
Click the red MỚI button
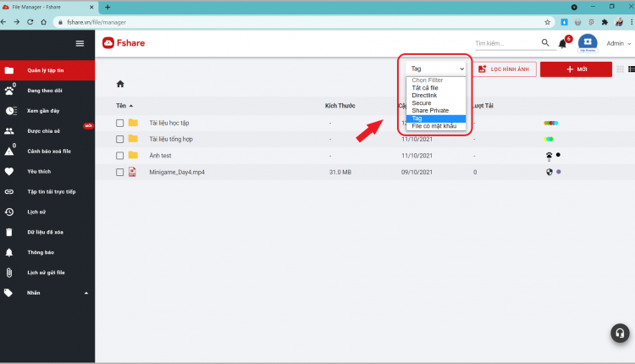pos(576,69)
